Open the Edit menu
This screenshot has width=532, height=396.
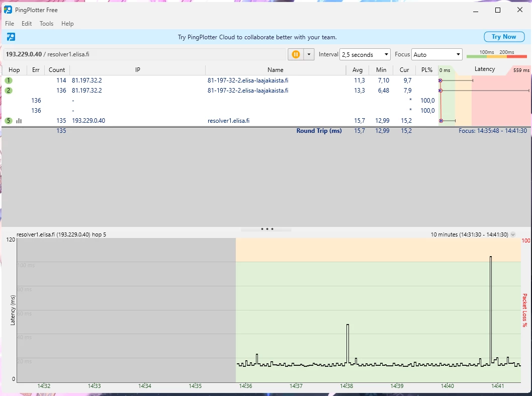27,24
